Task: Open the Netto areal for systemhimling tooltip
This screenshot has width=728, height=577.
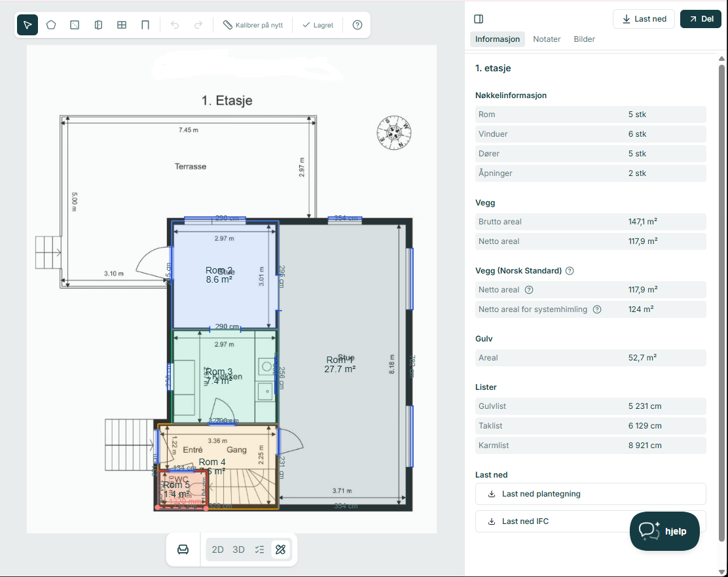Action: pos(596,309)
